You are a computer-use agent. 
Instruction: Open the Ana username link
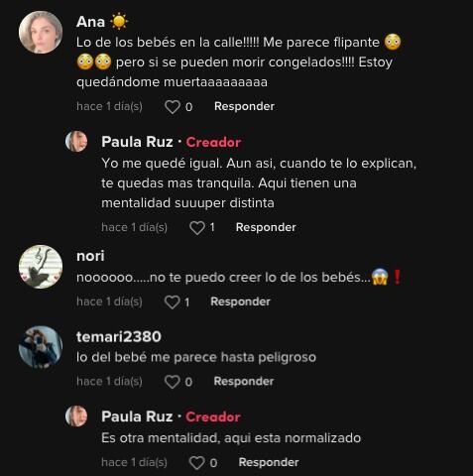90,22
